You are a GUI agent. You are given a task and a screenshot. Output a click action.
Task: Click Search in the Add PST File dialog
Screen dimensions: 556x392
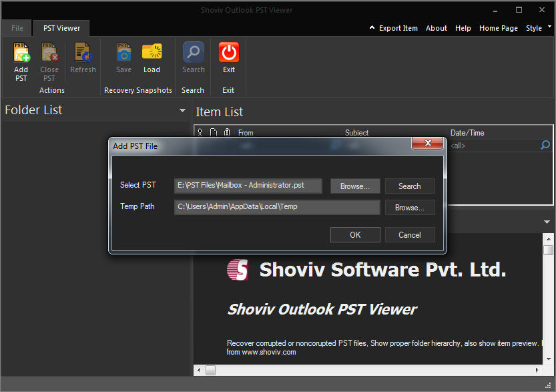point(410,186)
